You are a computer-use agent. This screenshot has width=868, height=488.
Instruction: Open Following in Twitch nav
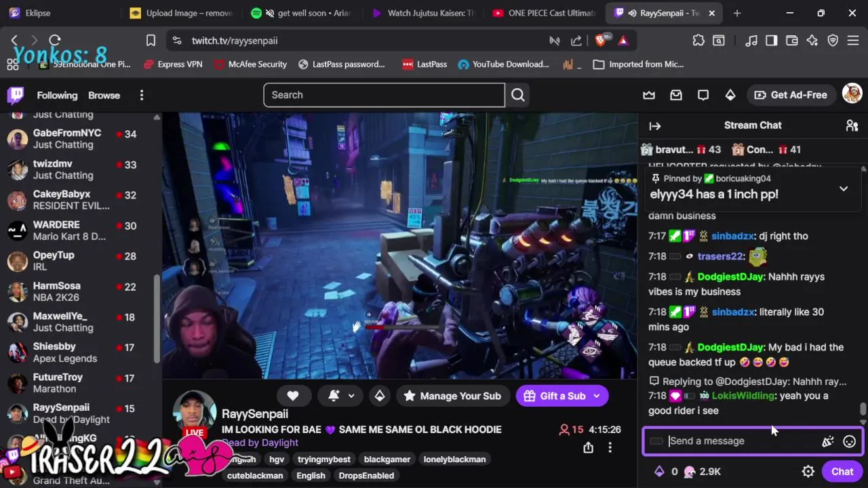coord(57,96)
